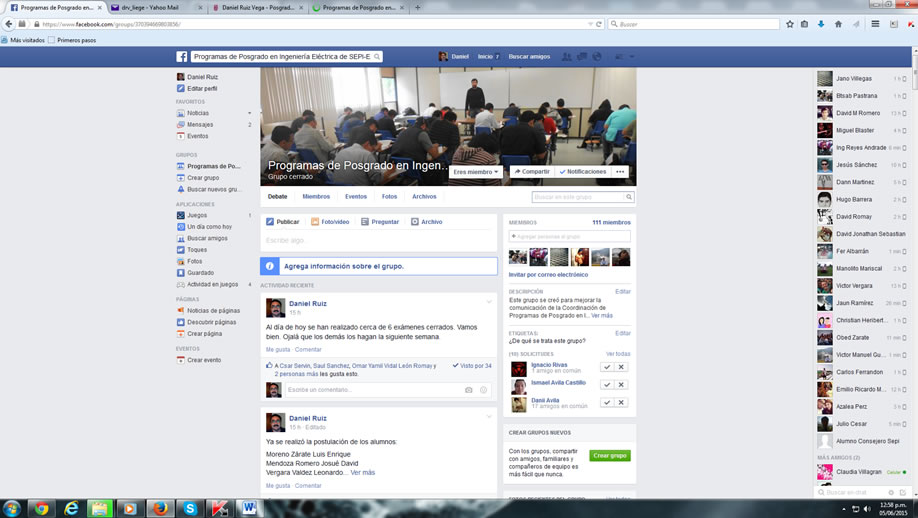Viewport: 918px width, 518px height.
Task: Reload the page with refresh icon
Action: [598, 24]
